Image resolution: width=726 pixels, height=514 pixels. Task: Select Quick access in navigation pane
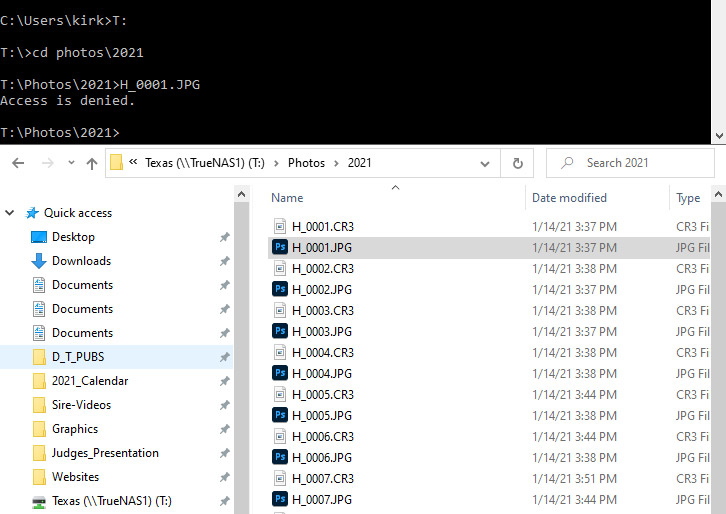[x=78, y=213]
